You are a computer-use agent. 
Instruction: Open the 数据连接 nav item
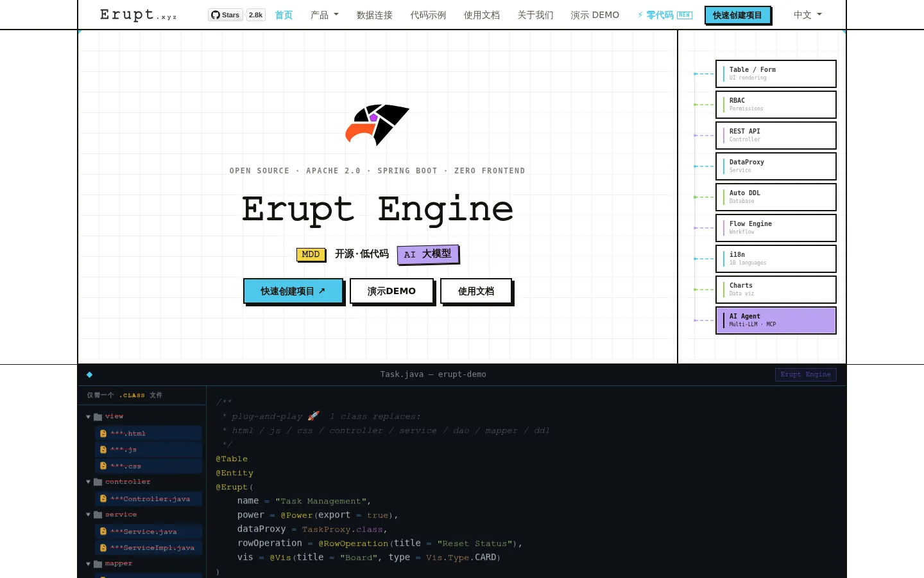[x=375, y=15]
